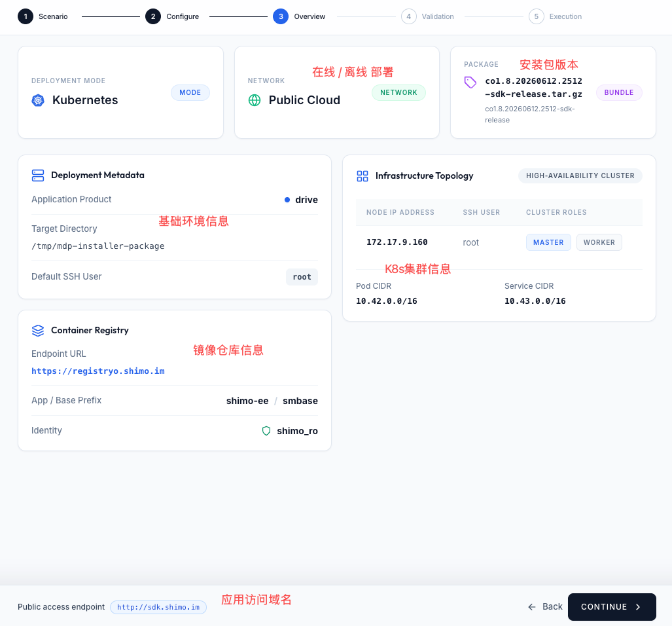Click the left arrow beside Back
This screenshot has height=626, width=672.
pos(532,607)
